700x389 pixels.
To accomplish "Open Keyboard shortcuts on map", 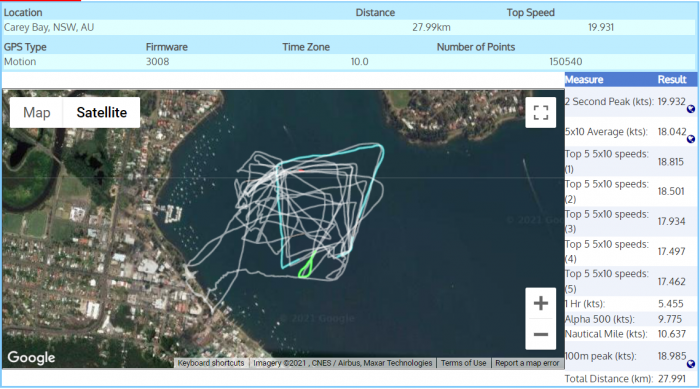I will (211, 363).
